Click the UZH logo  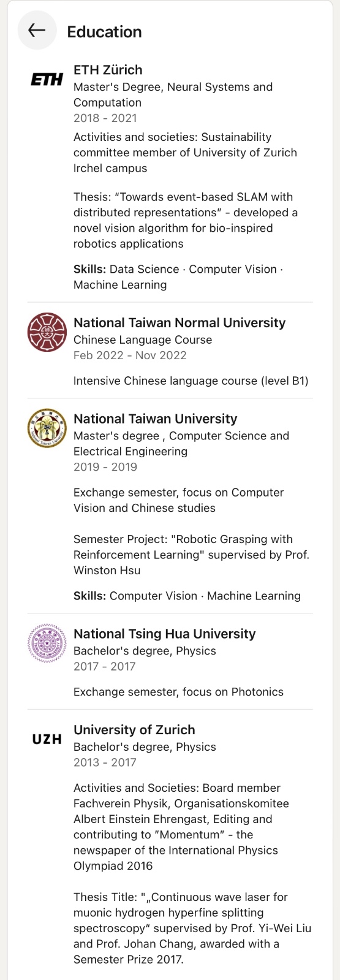pyautogui.click(x=47, y=739)
